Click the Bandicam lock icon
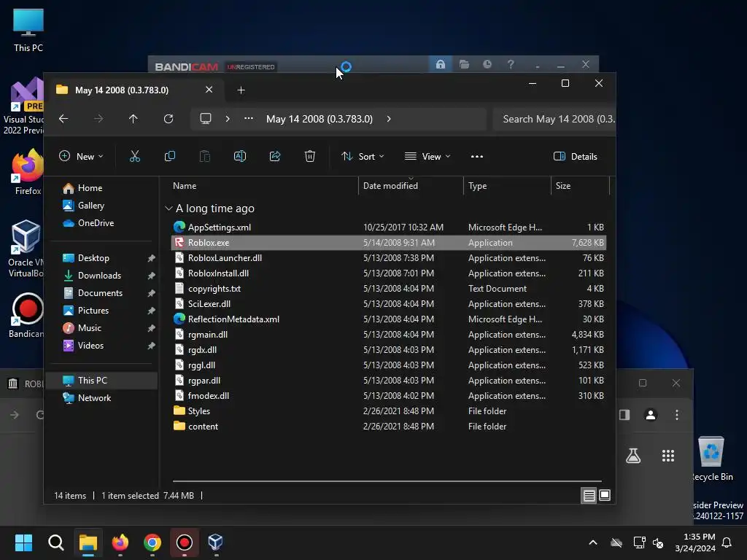This screenshot has height=560, width=747. click(x=441, y=64)
